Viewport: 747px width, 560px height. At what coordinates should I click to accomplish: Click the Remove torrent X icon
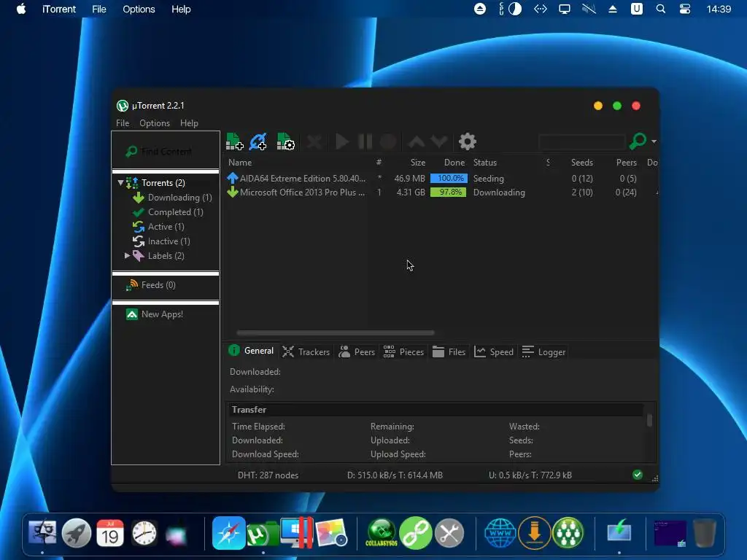[314, 141]
